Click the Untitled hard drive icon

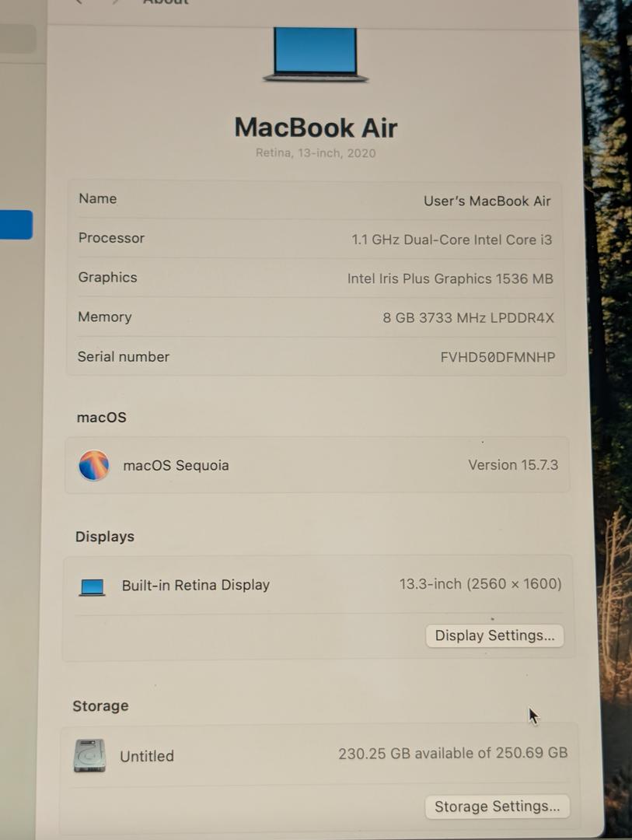(89, 755)
